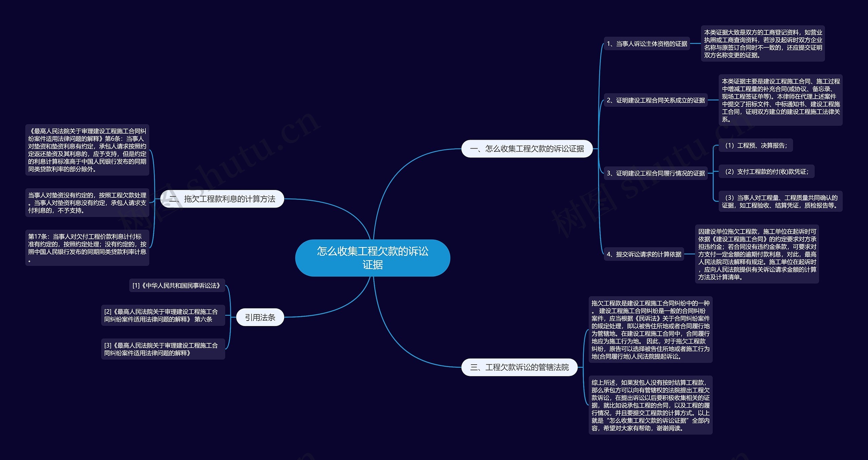Click branch 一、怎么收集工程欠款的诉讼证据
Image resolution: width=868 pixels, height=460 pixels.
point(527,149)
